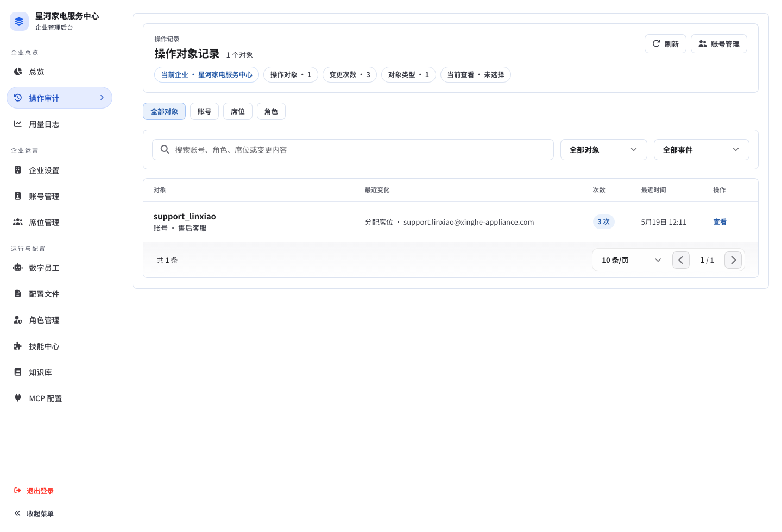Select the 全部对象 tab
The height and width of the screenshot is (532, 782).
point(165,111)
